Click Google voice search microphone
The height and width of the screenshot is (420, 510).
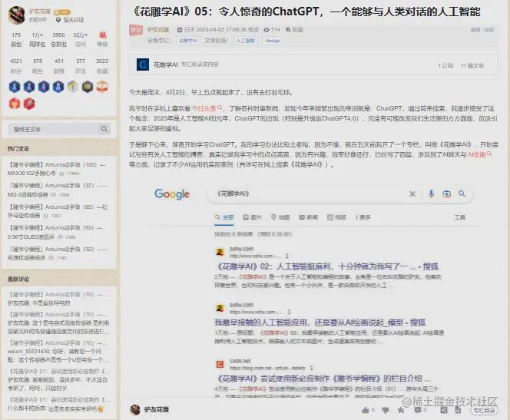tap(432, 194)
